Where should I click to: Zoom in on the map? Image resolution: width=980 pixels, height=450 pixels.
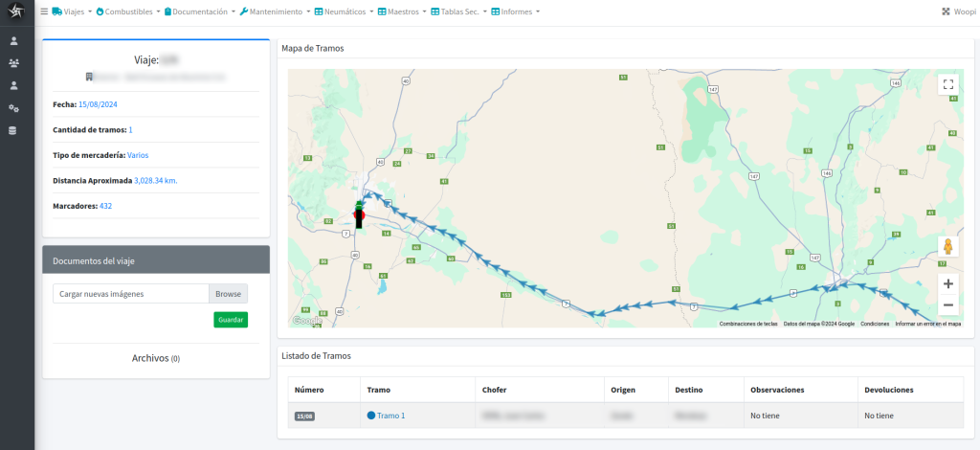[x=947, y=283]
